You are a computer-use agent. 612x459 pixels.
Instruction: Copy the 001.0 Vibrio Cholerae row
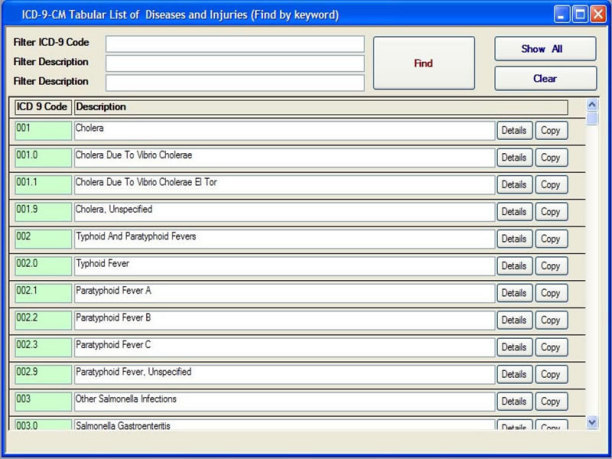(551, 158)
